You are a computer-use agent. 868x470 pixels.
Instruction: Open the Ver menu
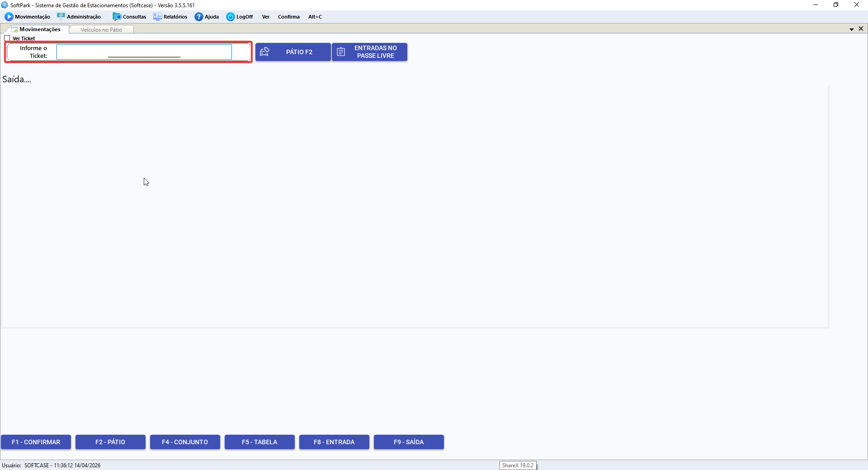click(266, 17)
